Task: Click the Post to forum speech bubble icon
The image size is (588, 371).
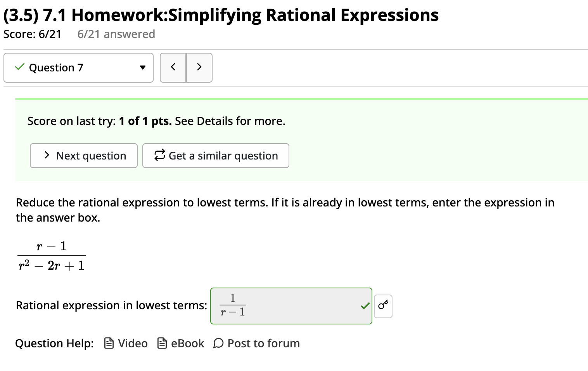Action: coord(218,343)
